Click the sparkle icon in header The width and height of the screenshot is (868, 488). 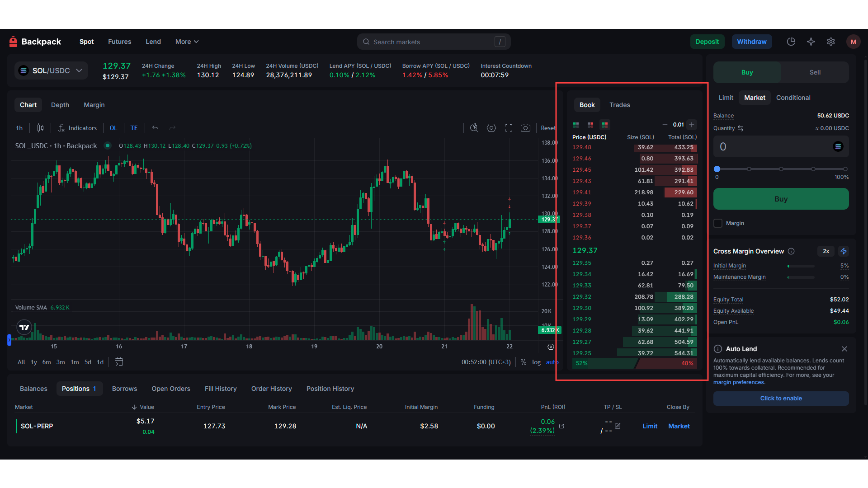click(811, 42)
